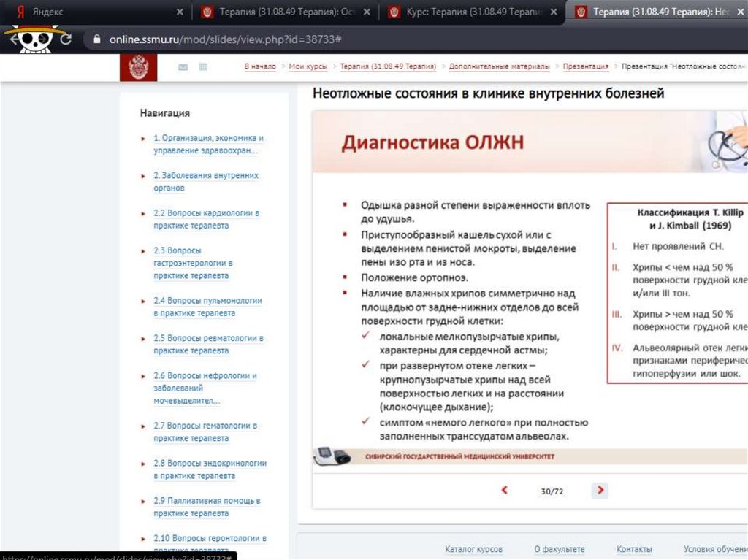Open 'О факультете' footer link
The width and height of the screenshot is (748, 560).
(559, 549)
